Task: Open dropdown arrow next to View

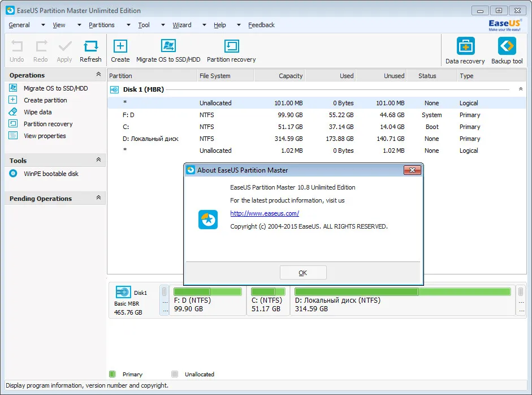Action: pos(79,25)
